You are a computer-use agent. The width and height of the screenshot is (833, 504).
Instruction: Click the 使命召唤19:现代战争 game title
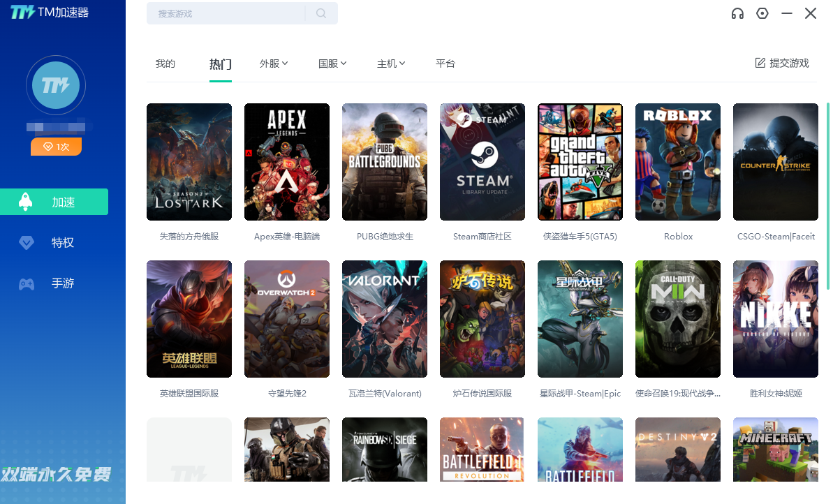pos(678,394)
